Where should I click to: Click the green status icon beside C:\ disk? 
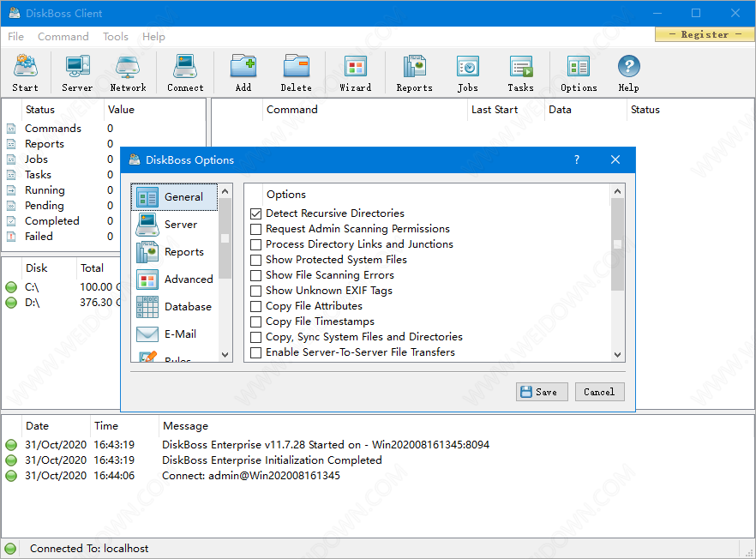point(11,287)
